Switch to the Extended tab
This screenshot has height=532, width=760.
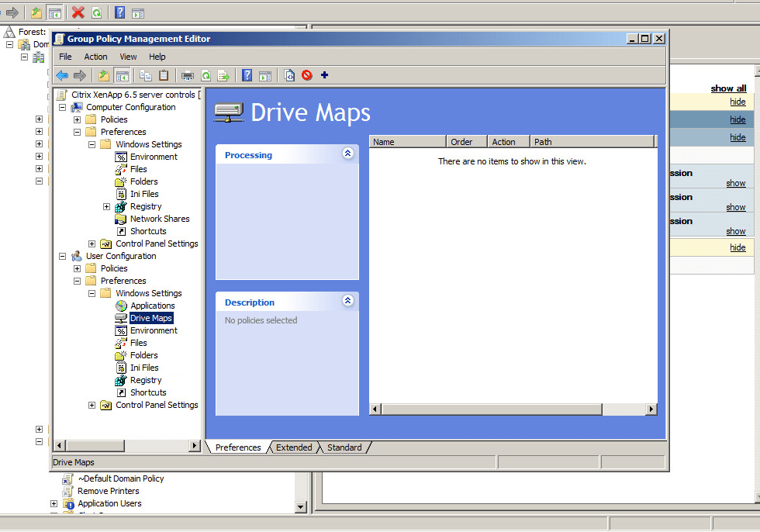pos(293,447)
